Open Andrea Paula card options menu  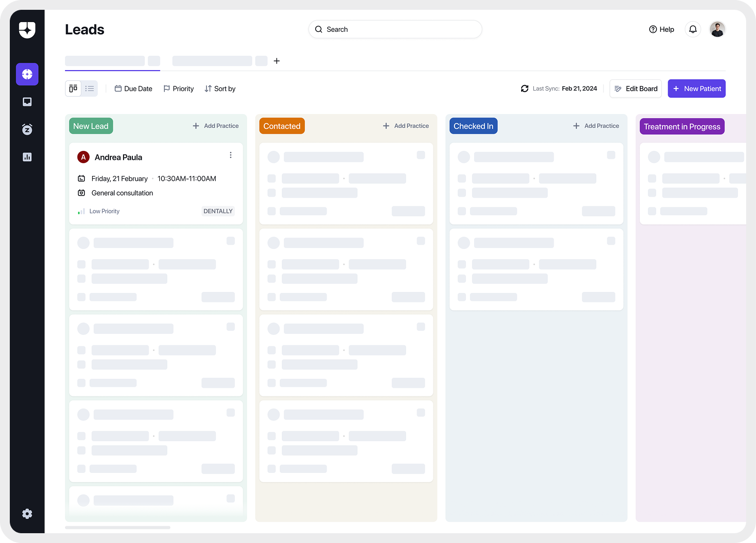point(230,155)
